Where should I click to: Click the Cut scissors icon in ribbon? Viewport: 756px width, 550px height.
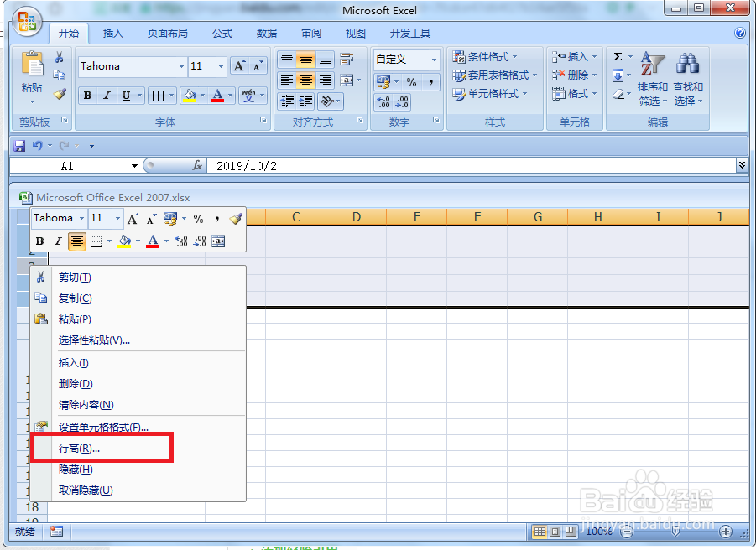60,57
